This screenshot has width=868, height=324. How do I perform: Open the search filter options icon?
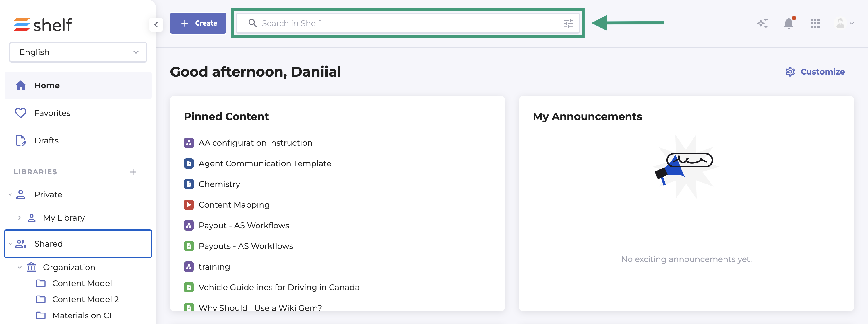[x=568, y=23]
